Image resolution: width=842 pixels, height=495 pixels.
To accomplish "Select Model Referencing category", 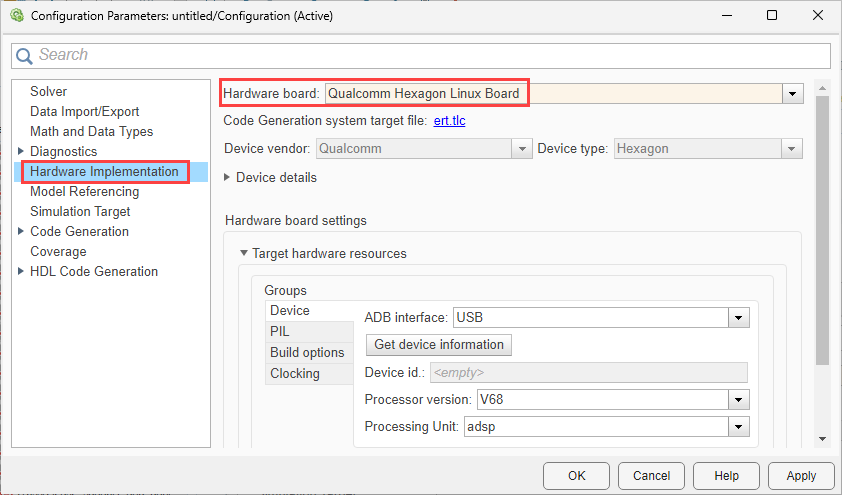I will point(85,192).
